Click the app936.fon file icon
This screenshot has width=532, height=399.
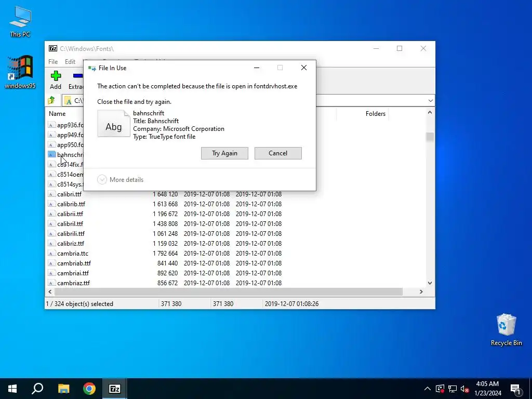pyautogui.click(x=51, y=125)
